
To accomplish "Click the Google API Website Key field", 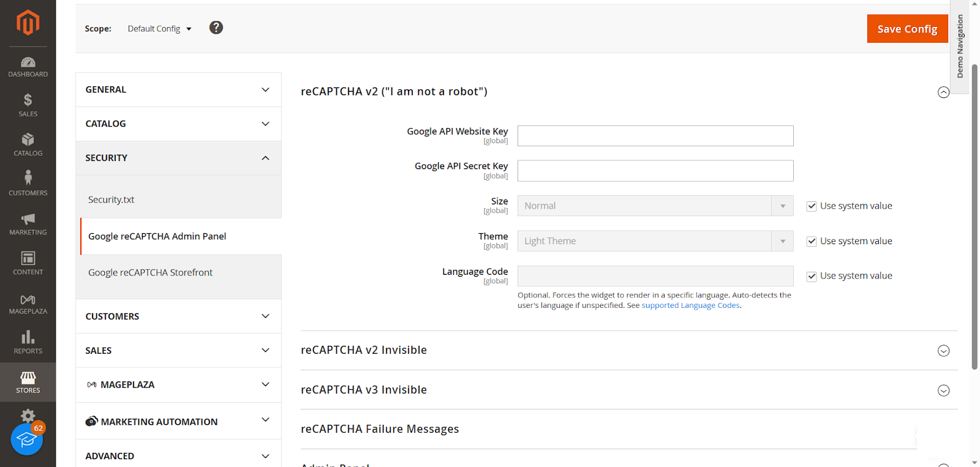I will pos(655,136).
